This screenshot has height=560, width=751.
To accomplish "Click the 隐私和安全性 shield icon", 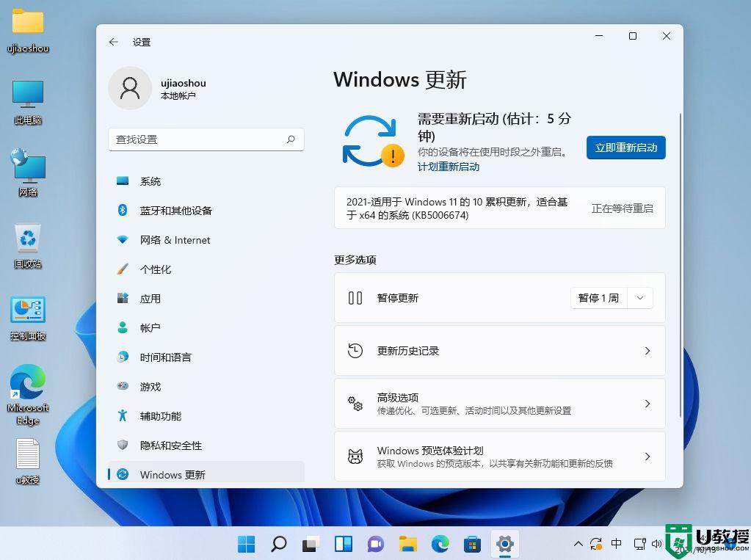I will tap(123, 445).
